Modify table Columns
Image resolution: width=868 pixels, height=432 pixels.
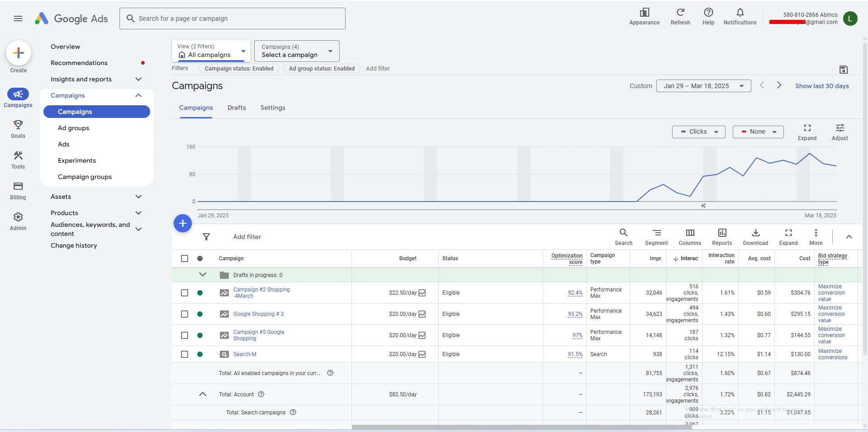pyautogui.click(x=690, y=237)
